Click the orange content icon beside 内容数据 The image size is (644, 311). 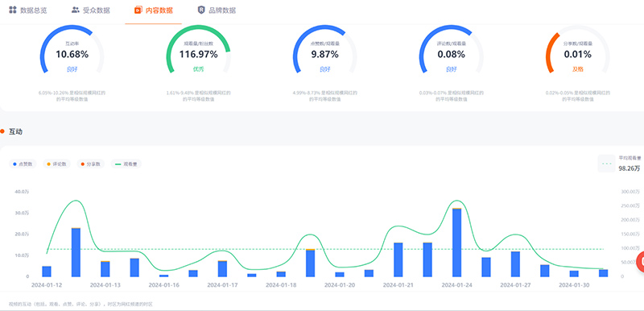point(138,10)
